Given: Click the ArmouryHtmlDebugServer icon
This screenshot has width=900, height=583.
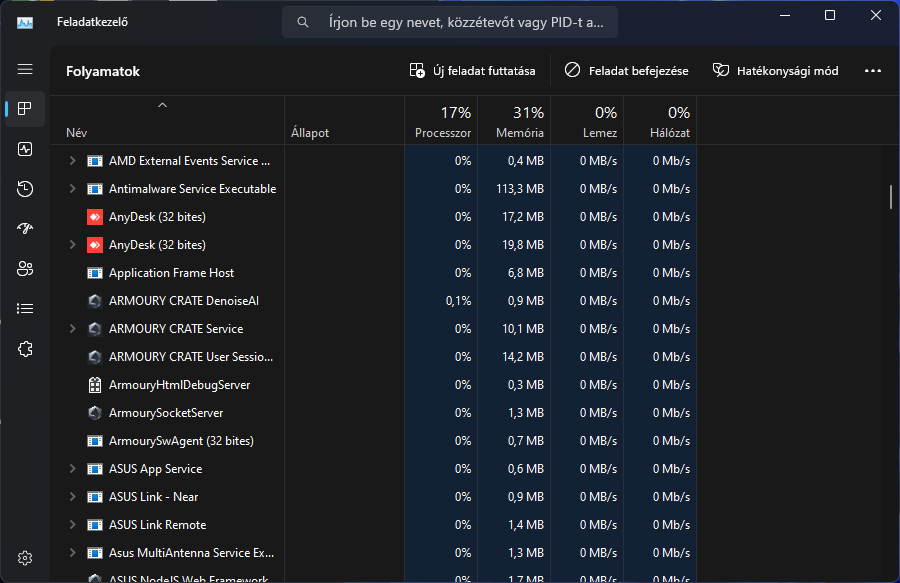Looking at the screenshot, I should pos(95,385).
